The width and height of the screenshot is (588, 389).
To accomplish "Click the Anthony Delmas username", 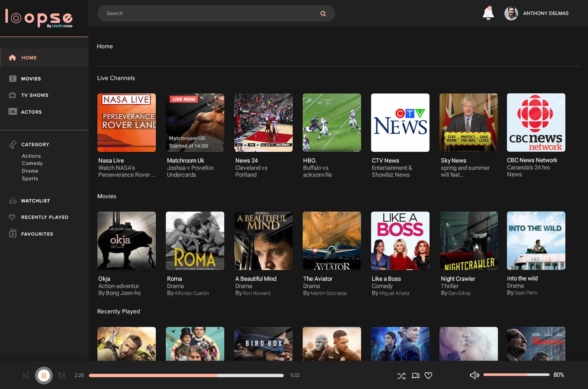I will (x=545, y=13).
